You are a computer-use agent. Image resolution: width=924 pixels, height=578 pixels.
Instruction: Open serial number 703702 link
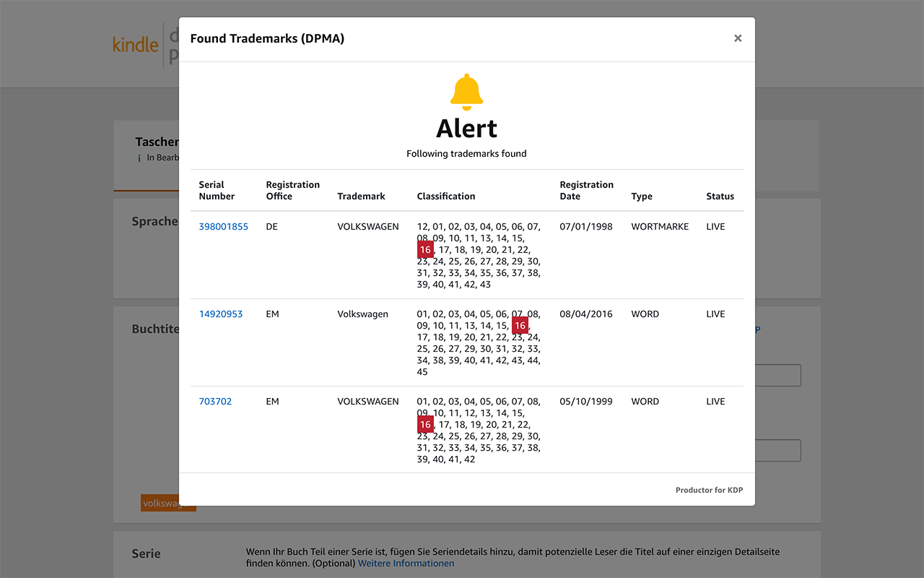pos(215,402)
